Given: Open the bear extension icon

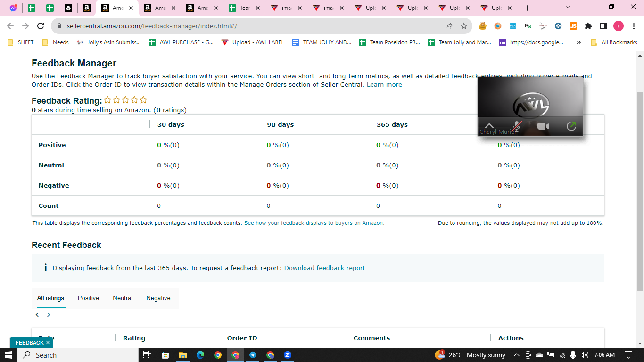Looking at the screenshot, I should click(483, 26).
